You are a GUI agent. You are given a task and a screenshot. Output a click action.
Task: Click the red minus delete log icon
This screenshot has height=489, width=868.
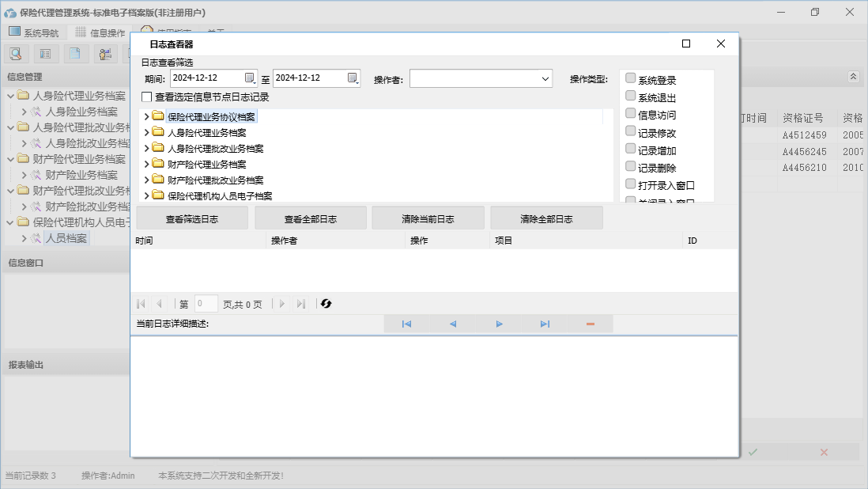pos(591,324)
